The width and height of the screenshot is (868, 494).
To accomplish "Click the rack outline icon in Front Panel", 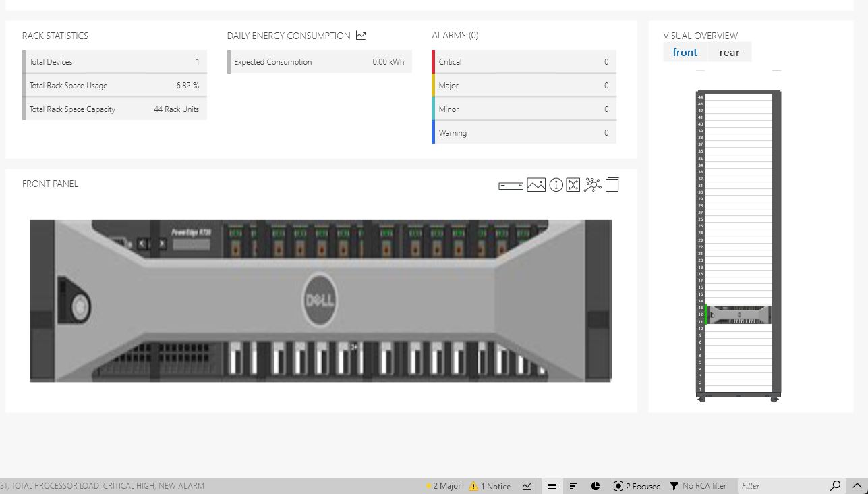I will (x=612, y=185).
